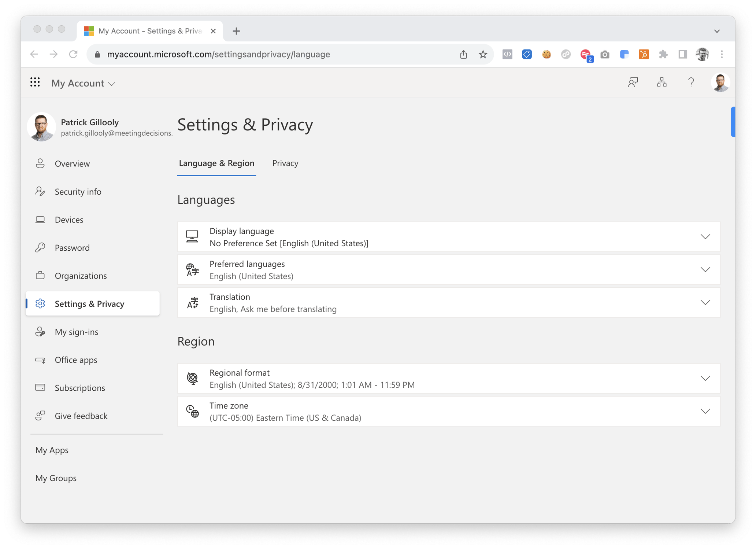Expand the Display language section
Viewport: 756px width, 549px height.
click(x=705, y=236)
